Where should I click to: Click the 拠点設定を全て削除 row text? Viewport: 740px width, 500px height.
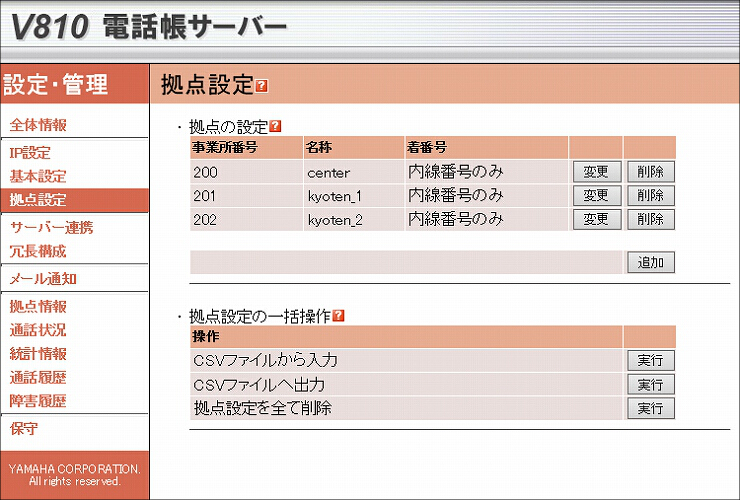tap(262, 408)
